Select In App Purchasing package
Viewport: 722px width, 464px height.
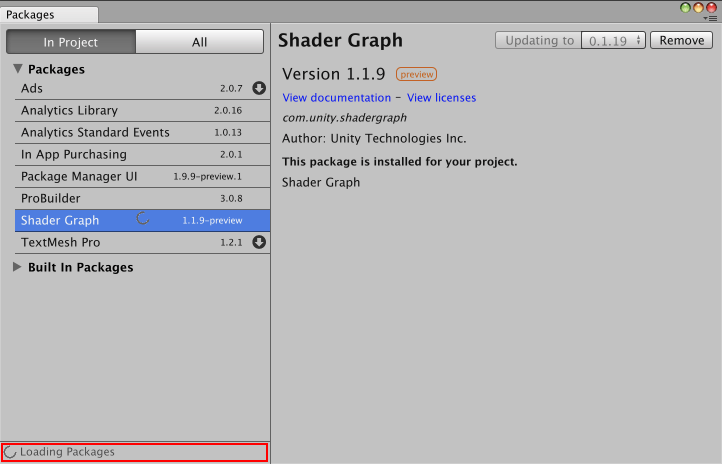coord(74,154)
